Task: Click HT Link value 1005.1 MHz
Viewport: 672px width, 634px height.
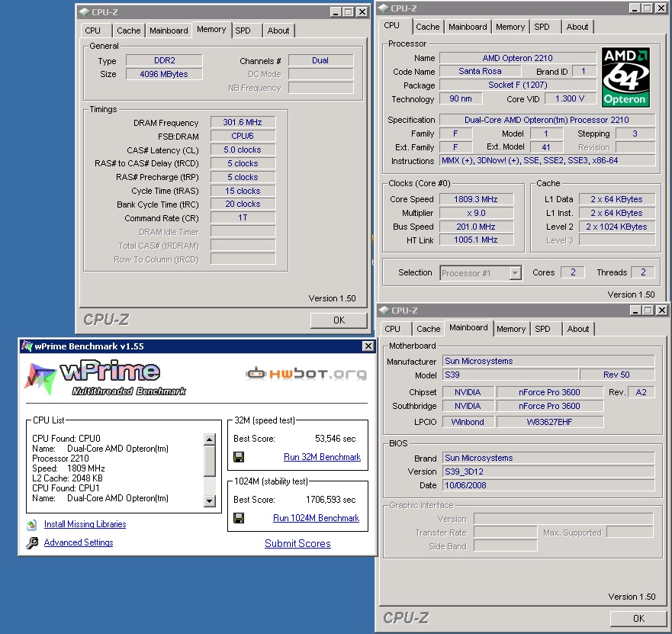Action: pyautogui.click(x=476, y=240)
